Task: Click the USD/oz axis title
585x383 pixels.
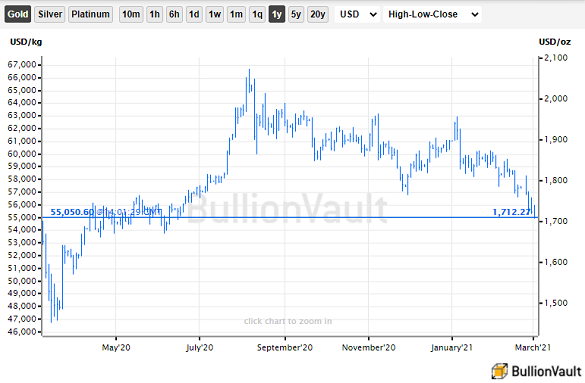Action: (x=554, y=42)
